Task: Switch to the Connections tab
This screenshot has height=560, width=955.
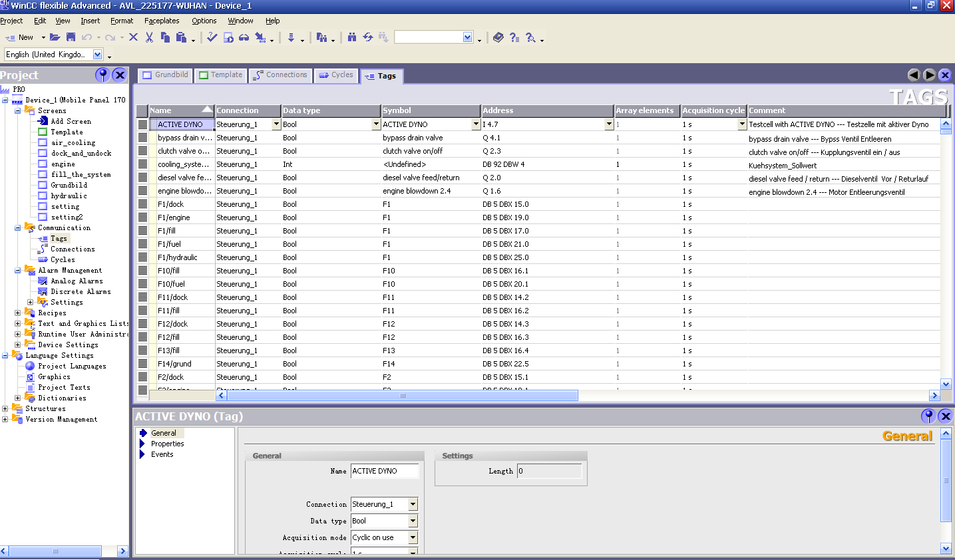Action: tap(280, 75)
